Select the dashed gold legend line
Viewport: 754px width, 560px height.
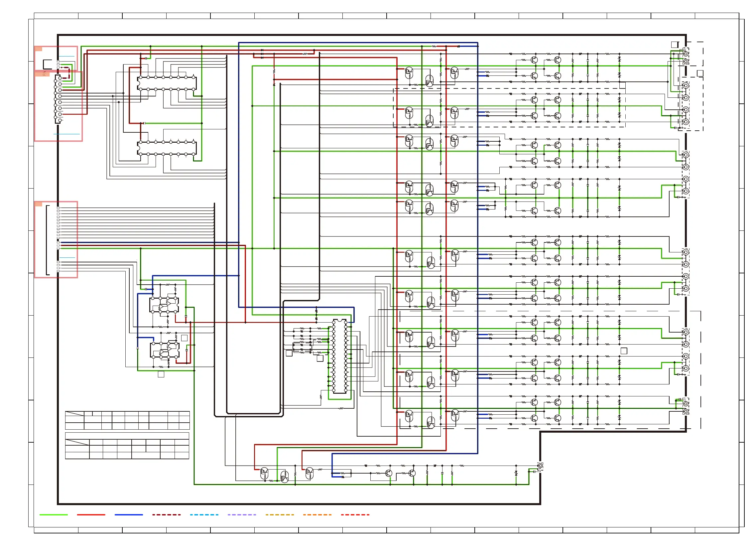click(x=280, y=514)
